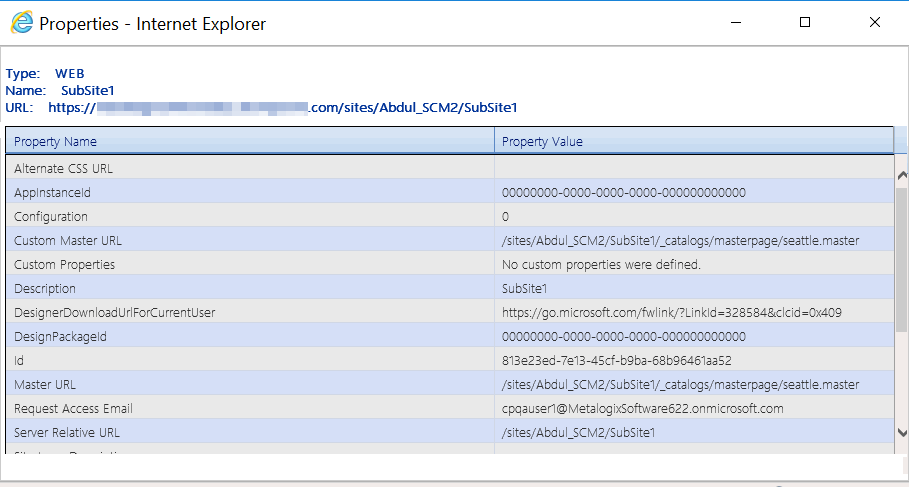The height and width of the screenshot is (487, 909).
Task: Select the Alternate CSS URL row
Action: click(64, 168)
